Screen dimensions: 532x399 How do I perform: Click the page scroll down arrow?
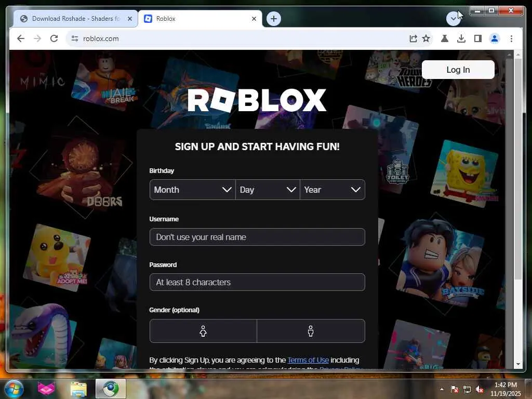[x=518, y=364]
